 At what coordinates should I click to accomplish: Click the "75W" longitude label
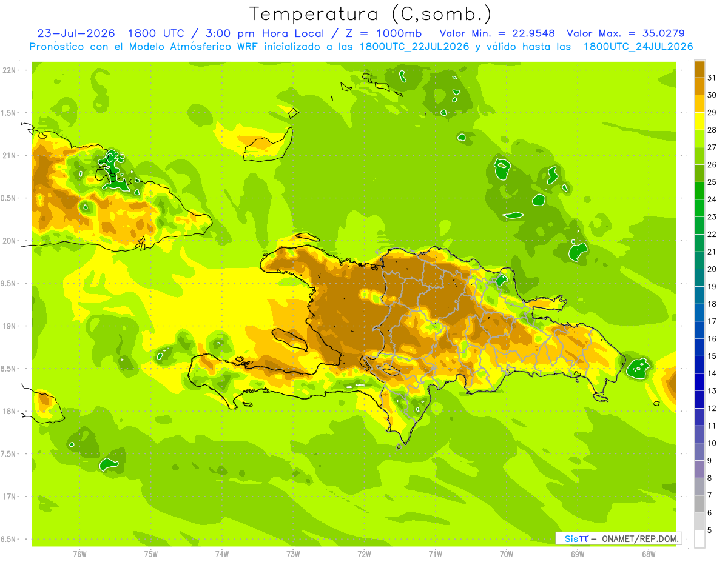pyautogui.click(x=151, y=554)
